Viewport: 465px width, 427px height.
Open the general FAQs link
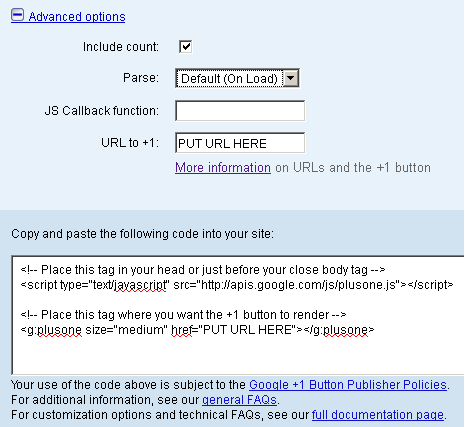pyautogui.click(x=239, y=400)
